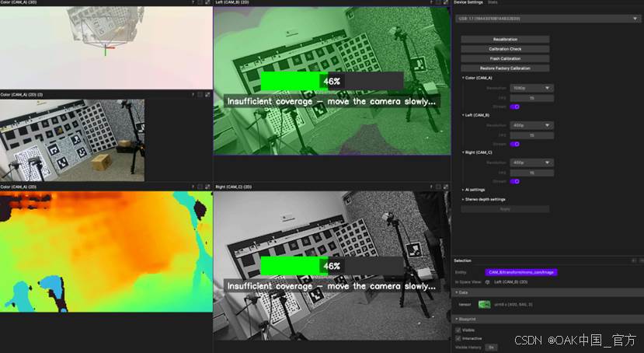Switch to the Stats tab

[x=493, y=2]
